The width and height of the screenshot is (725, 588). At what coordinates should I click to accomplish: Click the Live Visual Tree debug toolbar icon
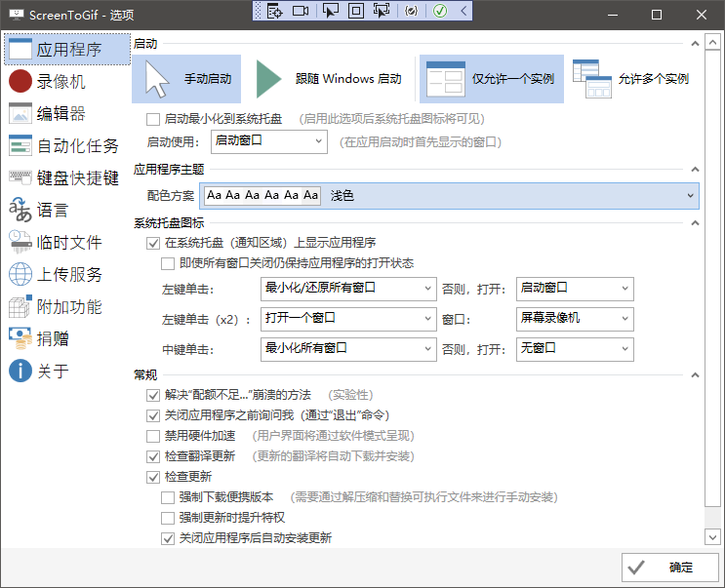(274, 11)
